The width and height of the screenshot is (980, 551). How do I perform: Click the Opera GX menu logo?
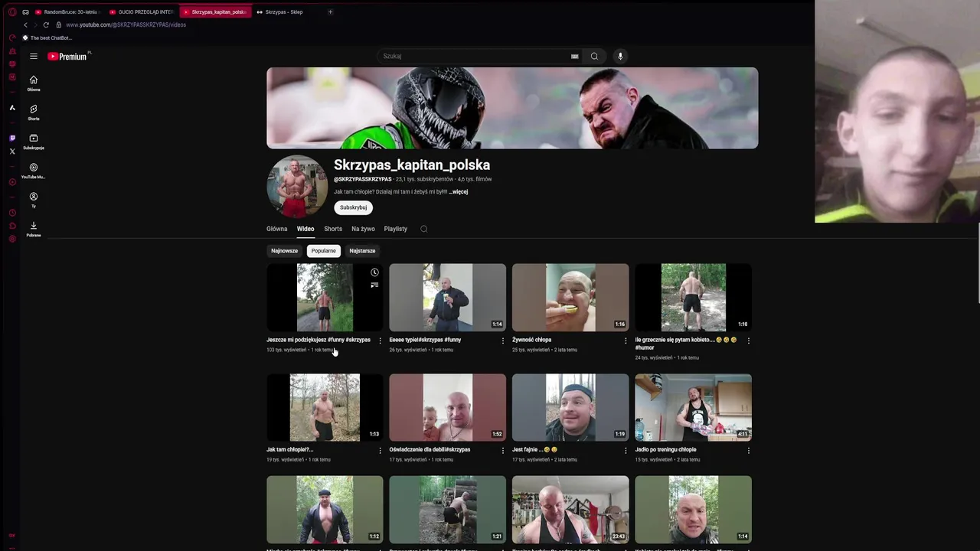tap(12, 11)
